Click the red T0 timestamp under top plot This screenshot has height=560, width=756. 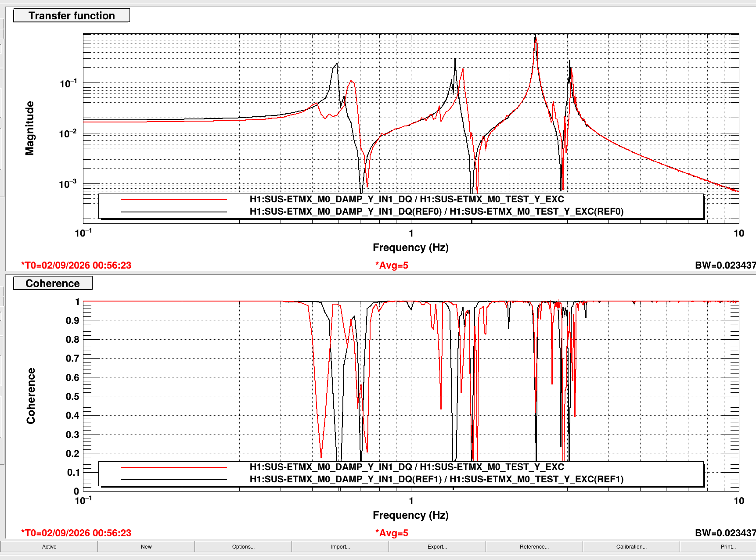(x=76, y=265)
